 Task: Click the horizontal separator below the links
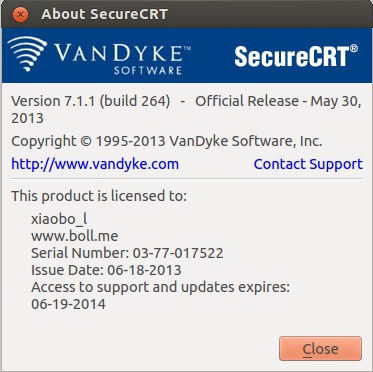[x=187, y=179]
